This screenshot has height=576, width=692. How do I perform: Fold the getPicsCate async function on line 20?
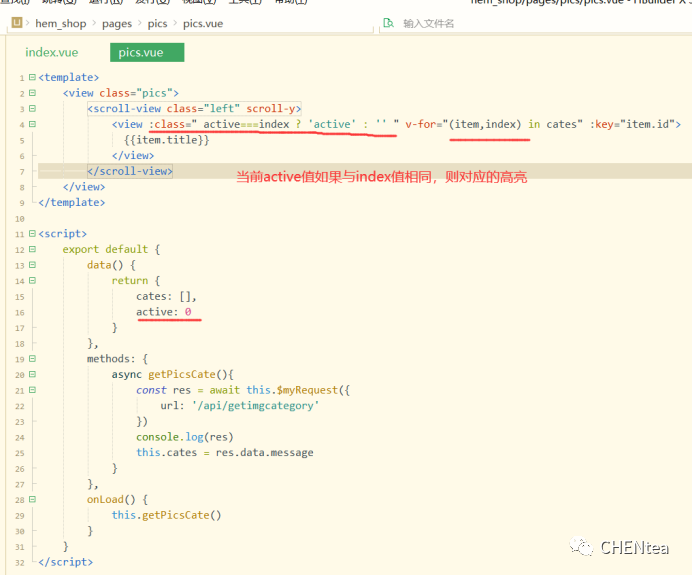(x=32, y=374)
